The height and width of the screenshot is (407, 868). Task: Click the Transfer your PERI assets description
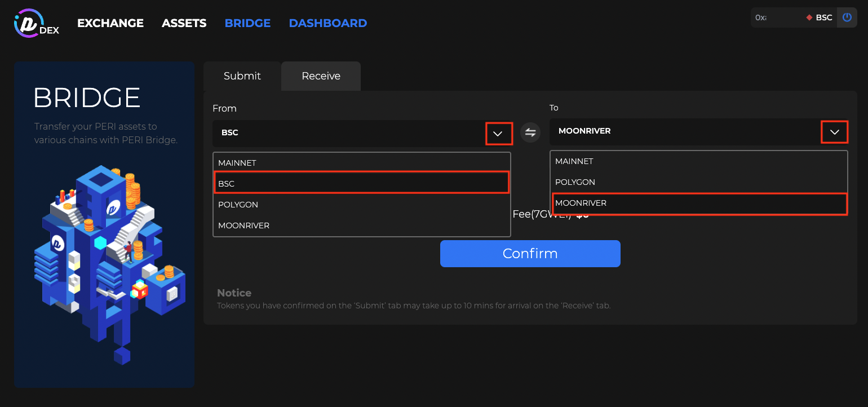pyautogui.click(x=106, y=133)
